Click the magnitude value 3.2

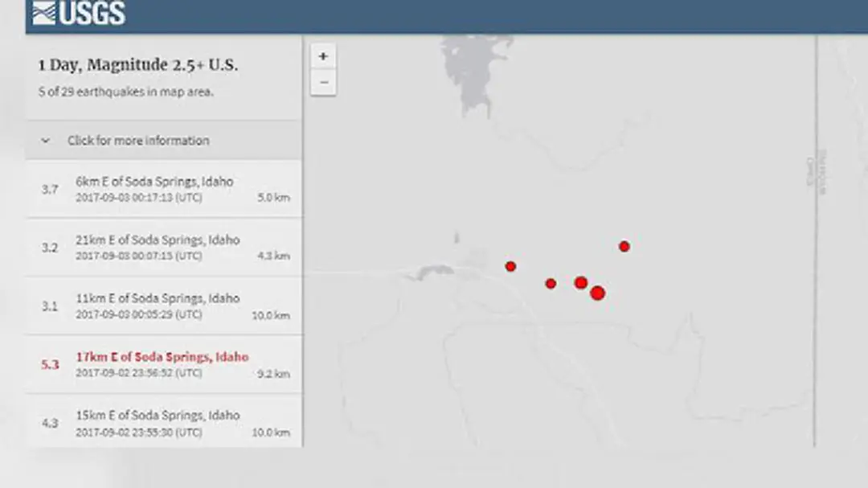click(x=50, y=248)
